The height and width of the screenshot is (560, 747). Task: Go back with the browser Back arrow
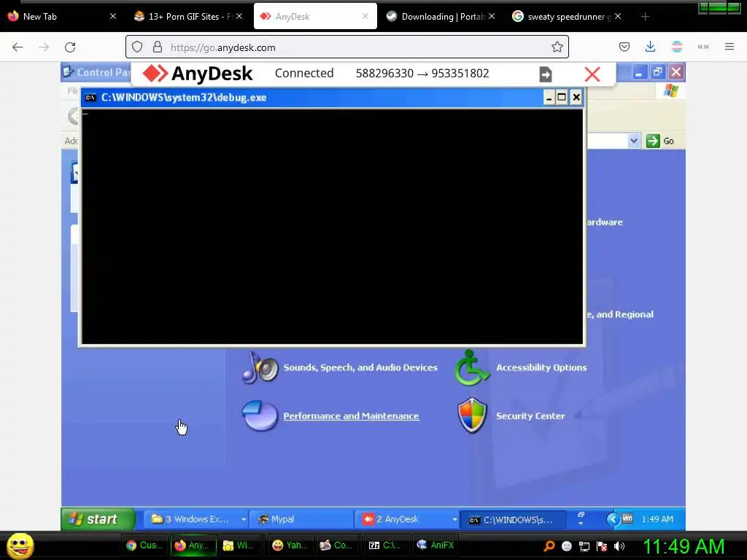point(18,47)
